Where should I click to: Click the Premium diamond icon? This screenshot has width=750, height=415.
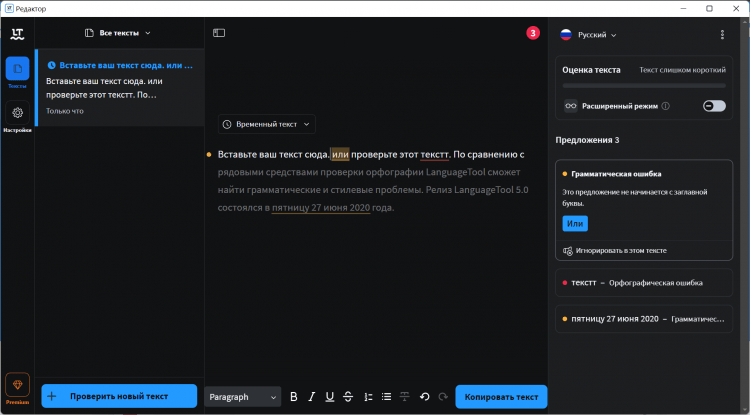point(17,384)
